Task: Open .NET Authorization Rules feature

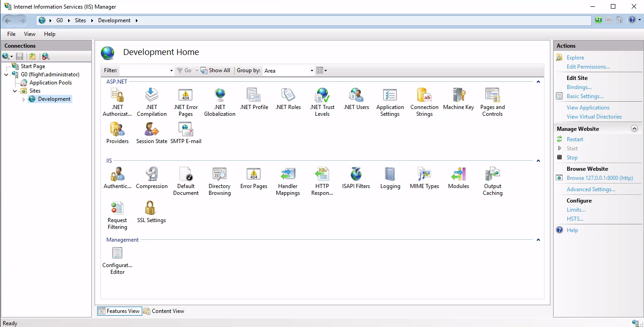Action: 117,102
